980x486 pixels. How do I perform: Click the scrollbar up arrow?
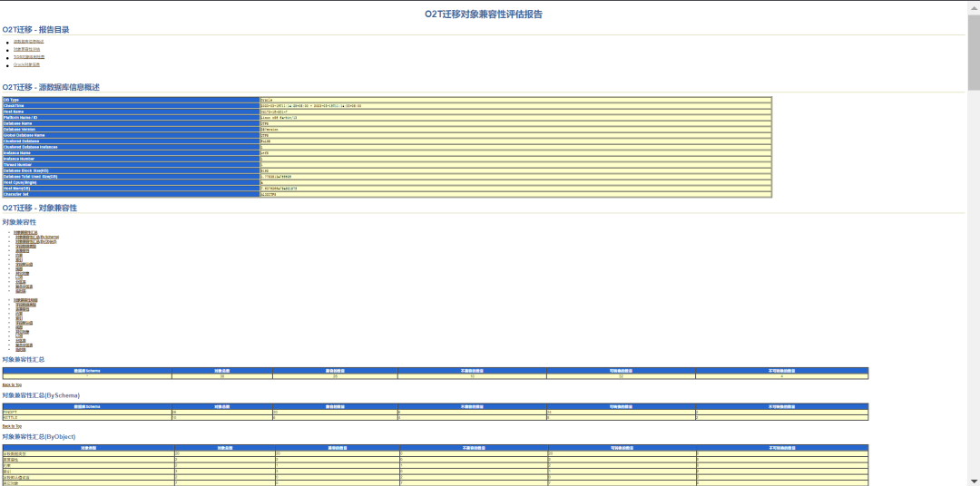point(974,6)
